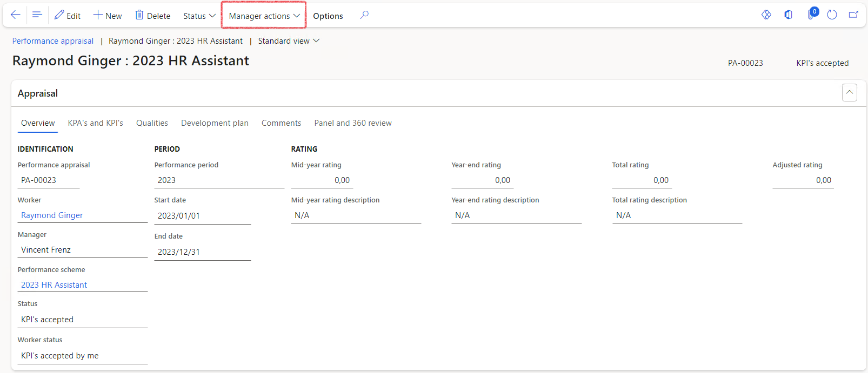Image resolution: width=868 pixels, height=373 pixels.
Task: Click the Start date field 2023/01/01
Action: click(203, 216)
